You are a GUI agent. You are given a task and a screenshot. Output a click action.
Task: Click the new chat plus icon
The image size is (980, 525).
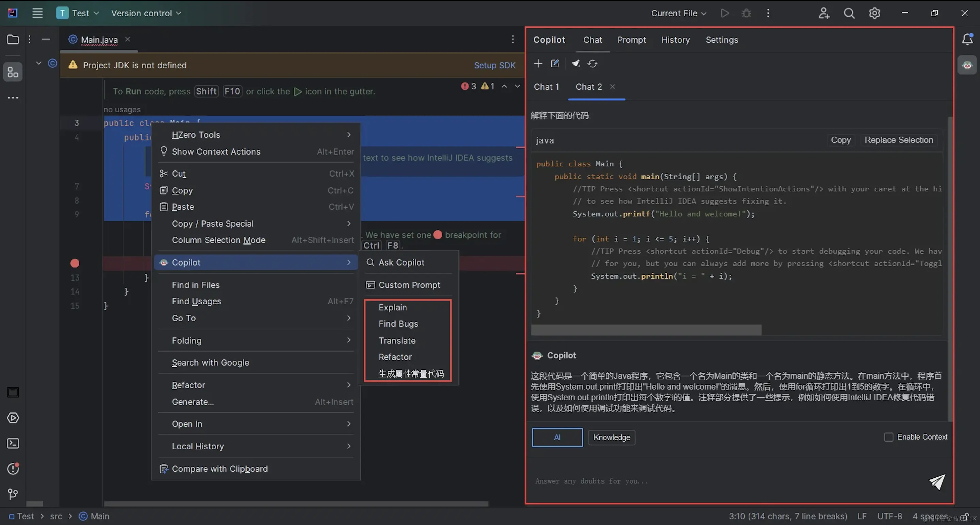pos(538,63)
